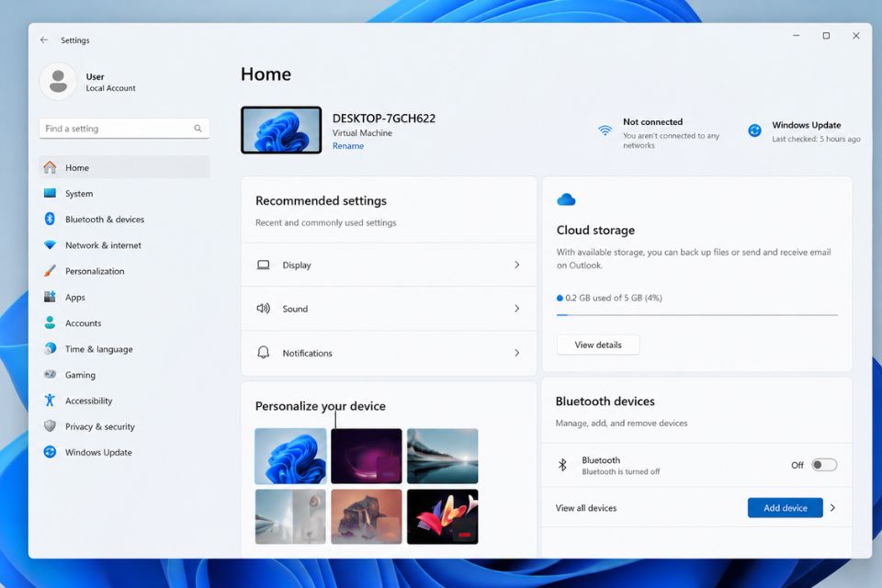Click the Accounts person icon
882x588 pixels.
point(50,322)
